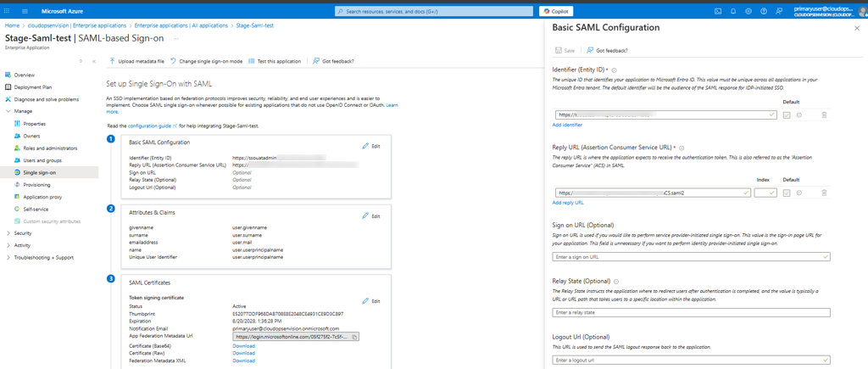Click the Identifier (Entity ID) info icon
This screenshot has width=868, height=369.
[x=615, y=70]
